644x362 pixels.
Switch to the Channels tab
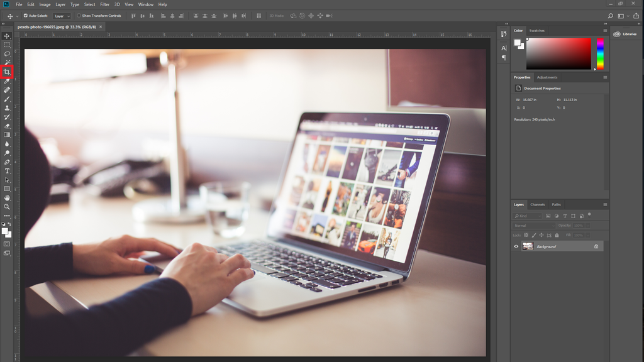538,204
